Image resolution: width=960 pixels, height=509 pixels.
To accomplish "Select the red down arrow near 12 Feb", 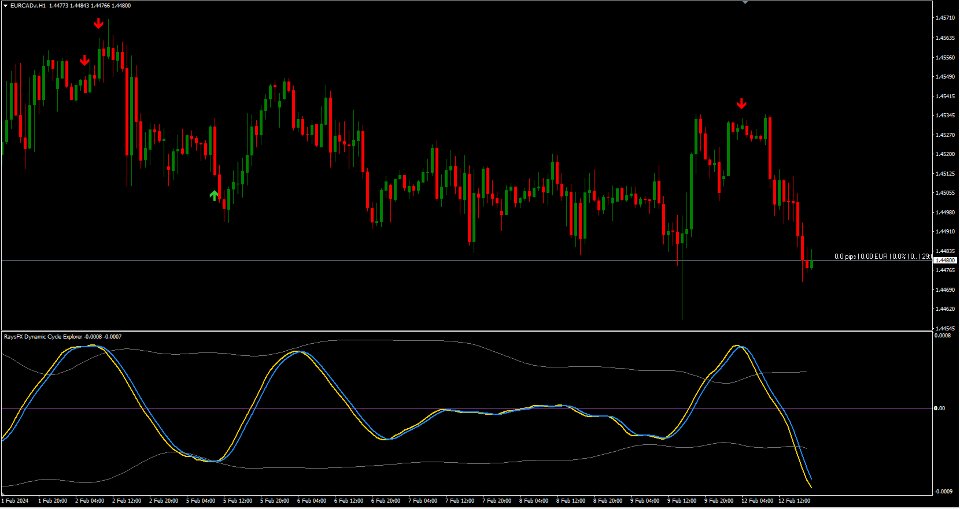I will coord(741,103).
